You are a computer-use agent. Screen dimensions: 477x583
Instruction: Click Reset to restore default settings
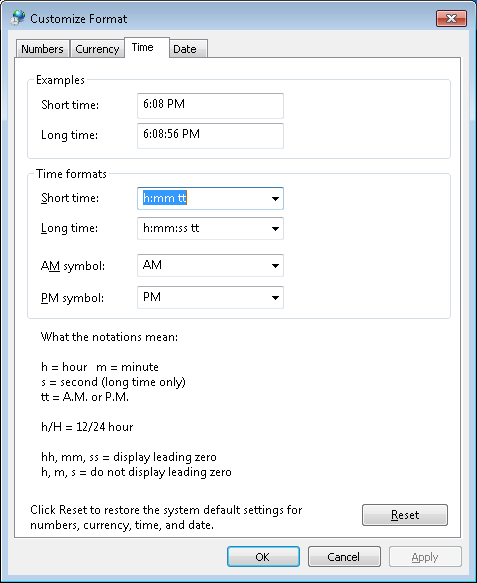405,515
